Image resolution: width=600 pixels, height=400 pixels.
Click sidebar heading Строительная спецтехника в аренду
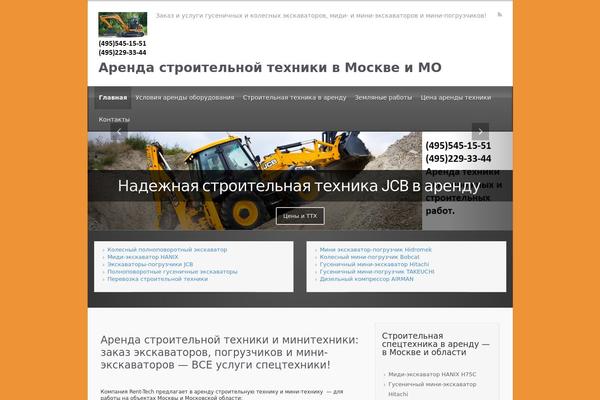coord(435,344)
